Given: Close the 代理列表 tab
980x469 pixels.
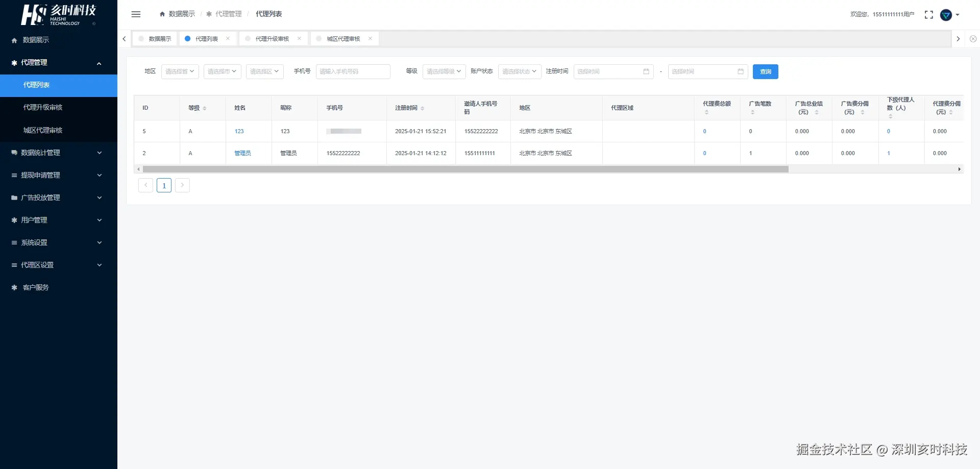Looking at the screenshot, I should pos(228,38).
